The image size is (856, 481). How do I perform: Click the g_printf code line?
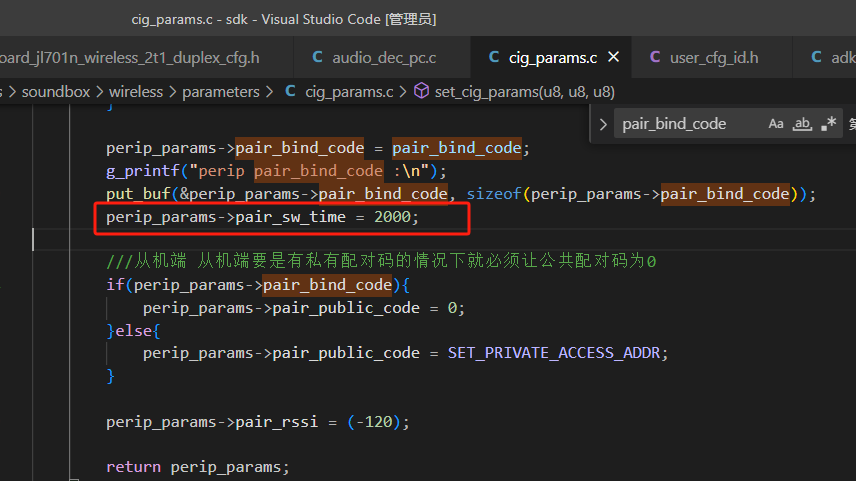pos(276,171)
